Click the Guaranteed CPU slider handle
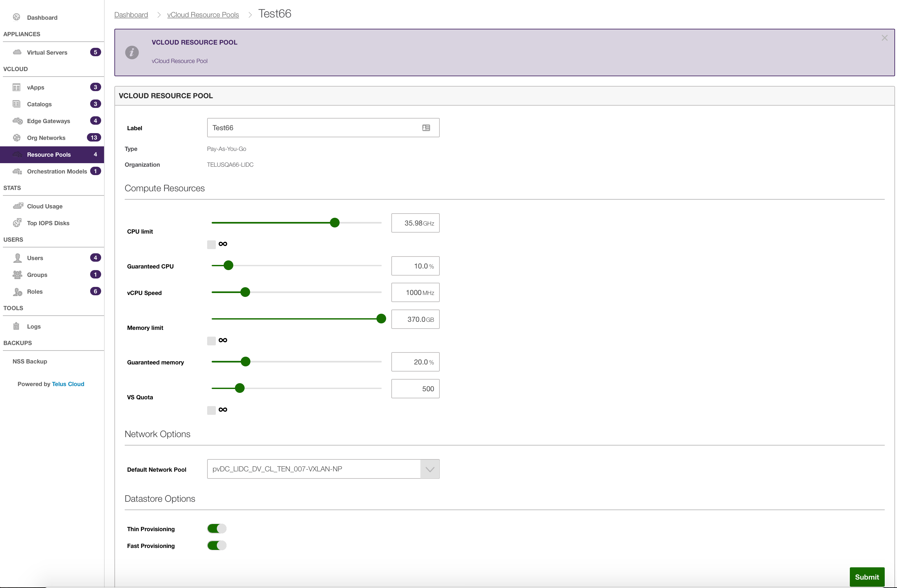The image size is (897, 588). pos(228,265)
